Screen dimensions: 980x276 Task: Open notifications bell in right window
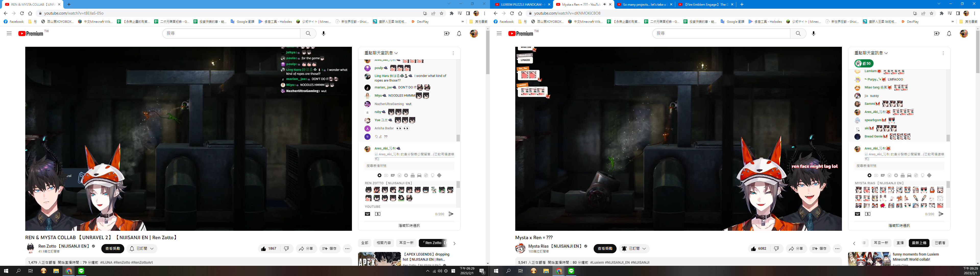click(949, 33)
